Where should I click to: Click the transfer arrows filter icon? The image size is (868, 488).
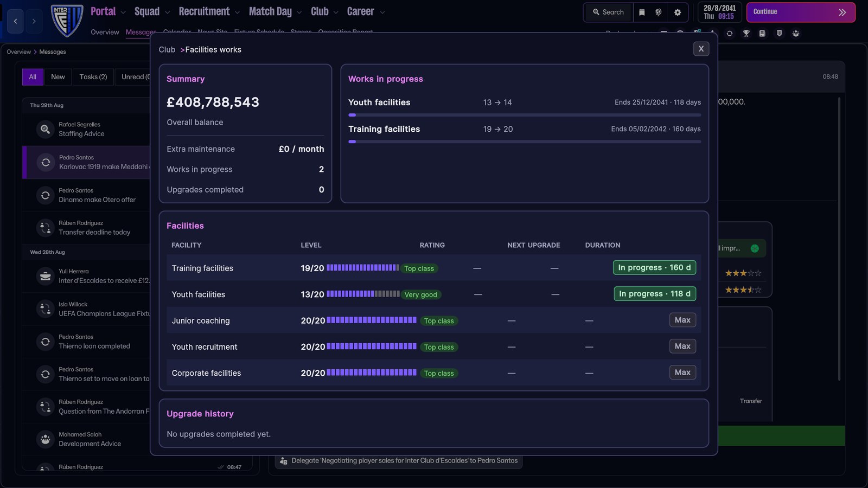730,34
